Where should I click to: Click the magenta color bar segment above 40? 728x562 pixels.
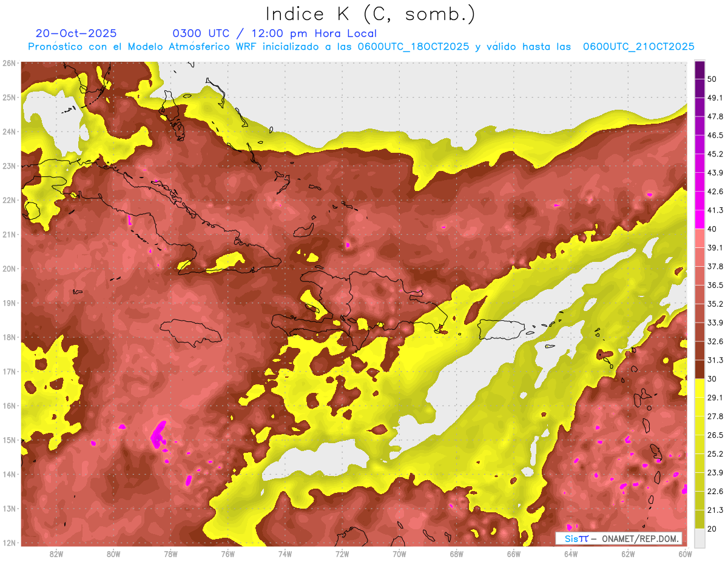699,219
